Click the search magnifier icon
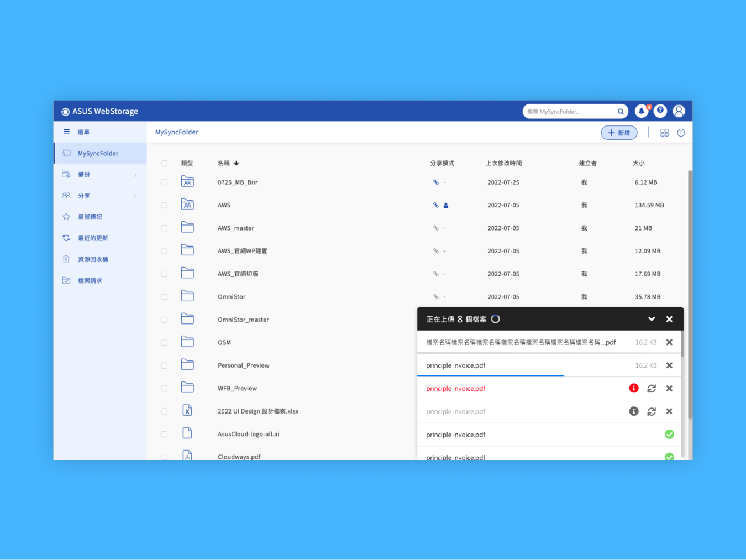This screenshot has width=746, height=560. pos(621,112)
